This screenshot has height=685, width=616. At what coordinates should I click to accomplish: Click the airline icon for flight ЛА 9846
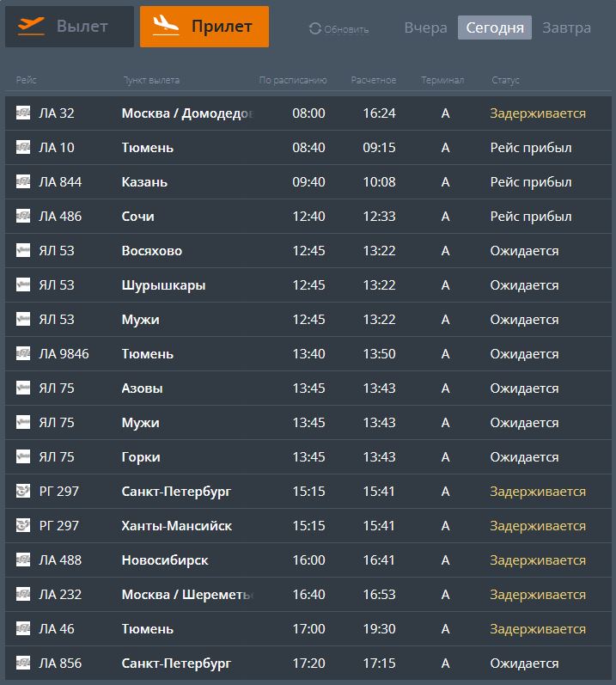[x=23, y=354]
